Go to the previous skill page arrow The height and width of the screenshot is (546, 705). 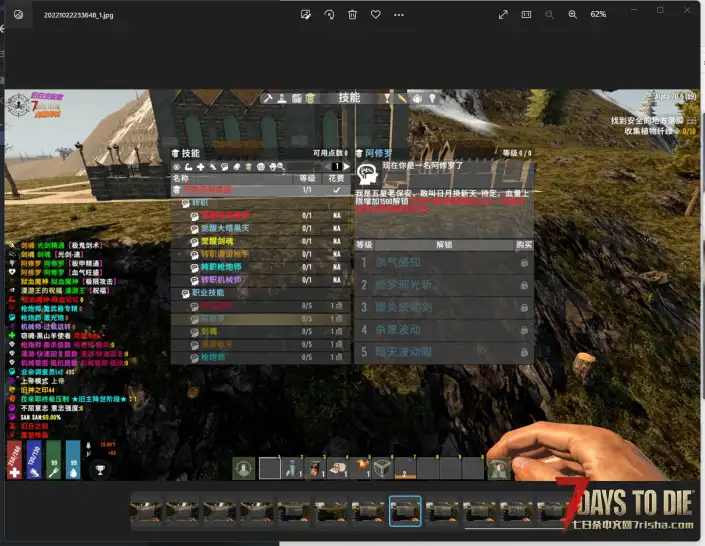pos(327,166)
